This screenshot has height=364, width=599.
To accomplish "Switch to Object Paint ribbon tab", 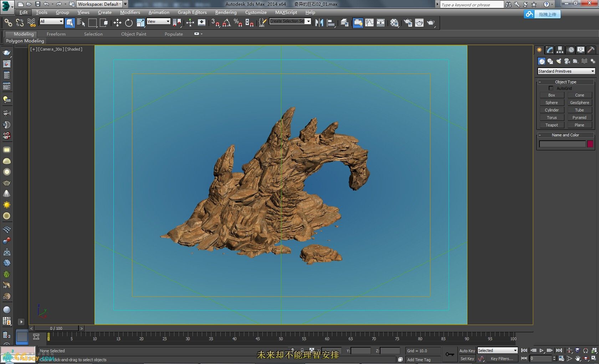I will pos(134,34).
